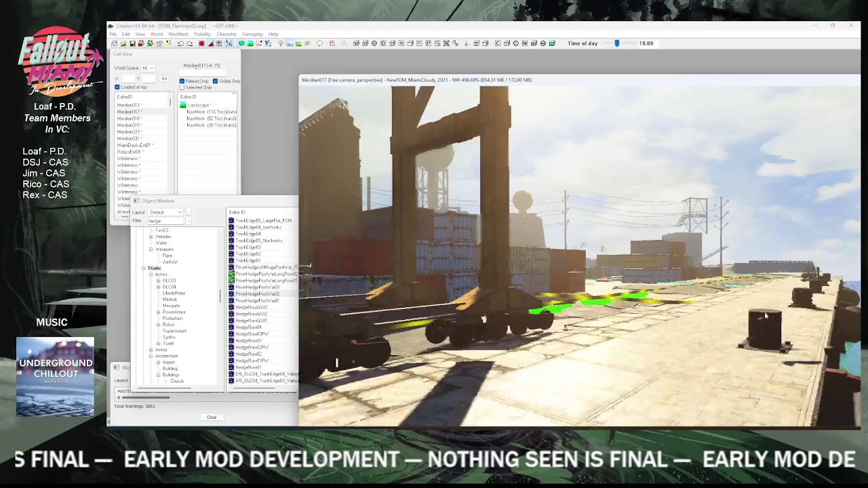Toggle the Filtered Only checkbox
Viewport: 868px width, 488px height.
[182, 81]
